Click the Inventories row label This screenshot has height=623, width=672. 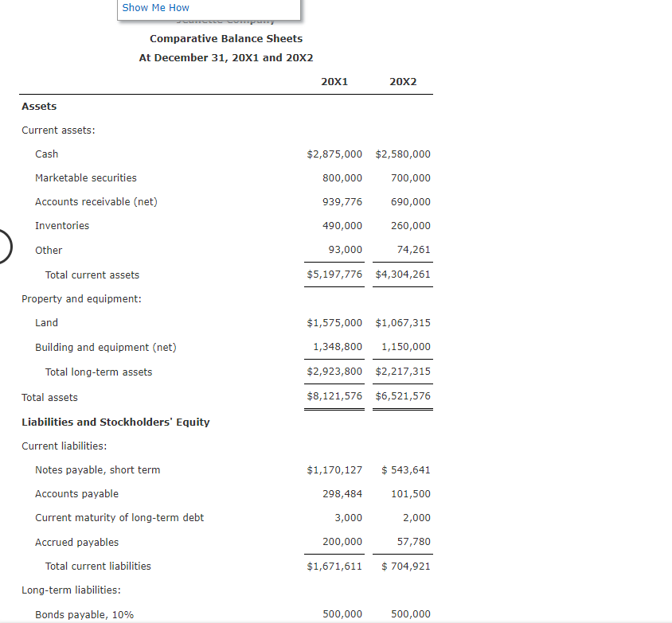click(x=62, y=226)
